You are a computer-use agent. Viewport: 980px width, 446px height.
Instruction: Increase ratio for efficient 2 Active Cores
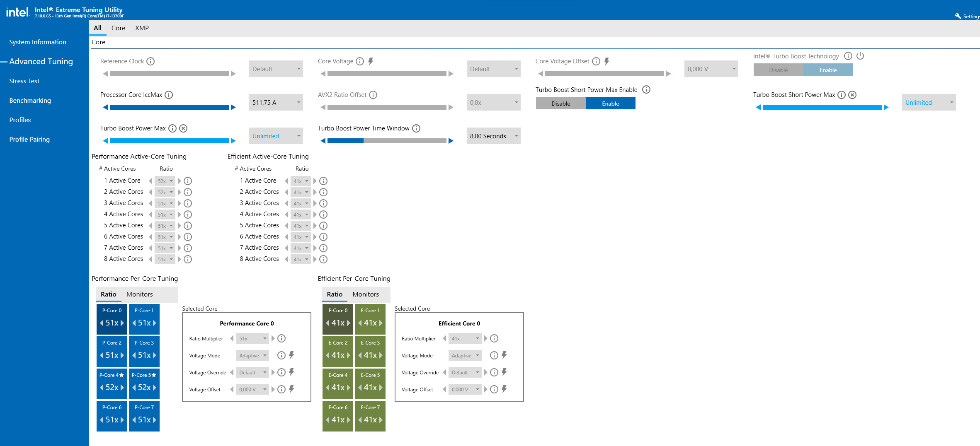[x=315, y=192]
